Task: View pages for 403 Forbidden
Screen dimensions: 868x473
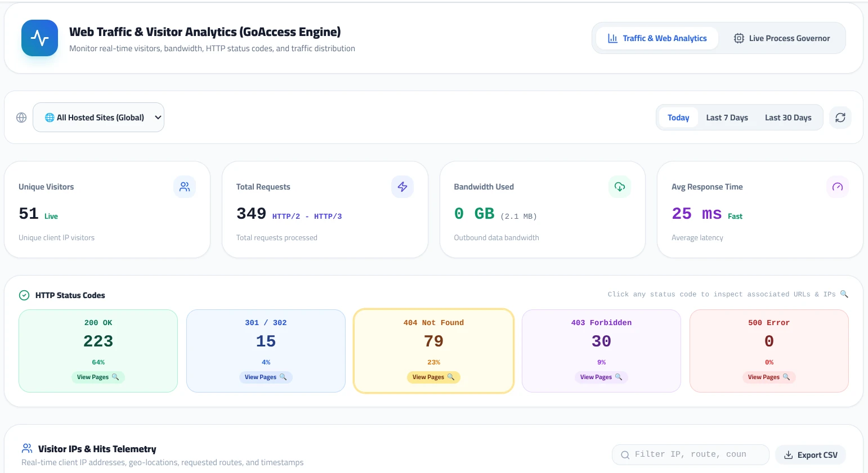Action: 601,377
